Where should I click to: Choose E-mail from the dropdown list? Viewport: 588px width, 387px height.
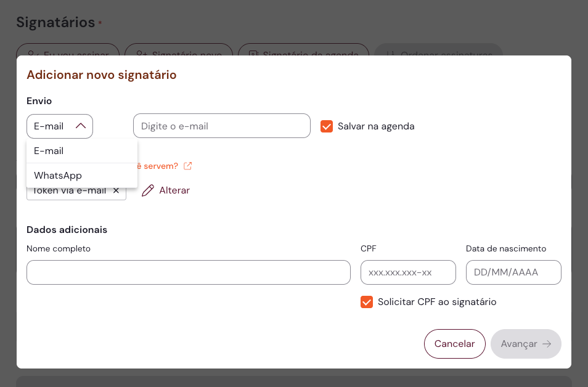coord(49,151)
